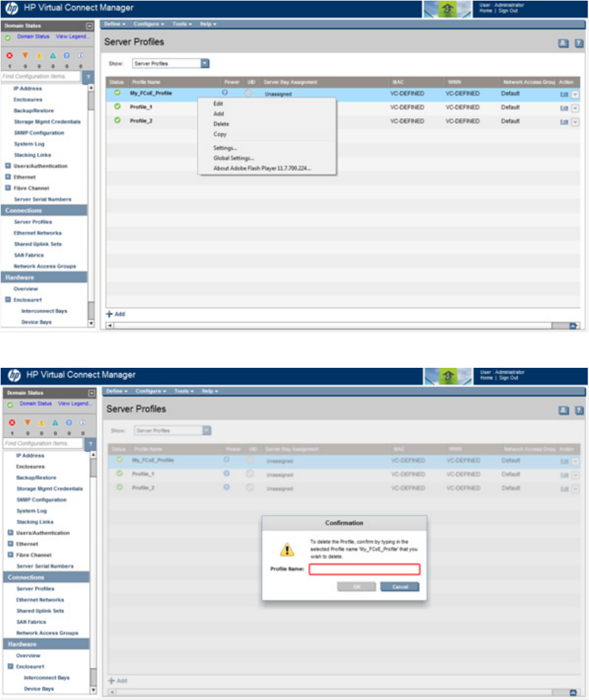Click the yellow warning status icon, upper screenshot

39,55
